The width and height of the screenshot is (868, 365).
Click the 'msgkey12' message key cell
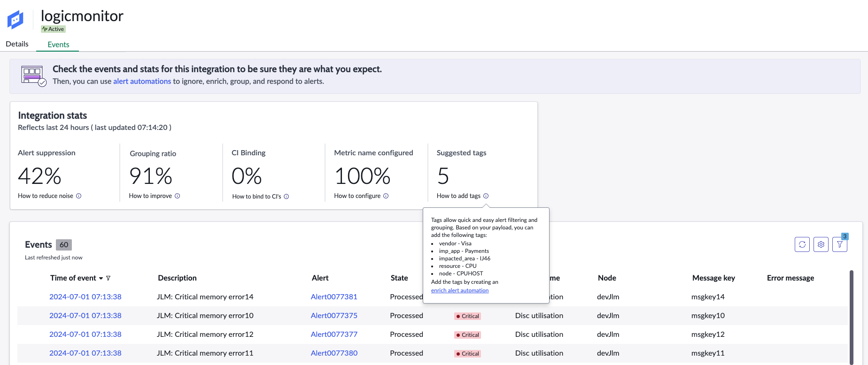click(708, 335)
